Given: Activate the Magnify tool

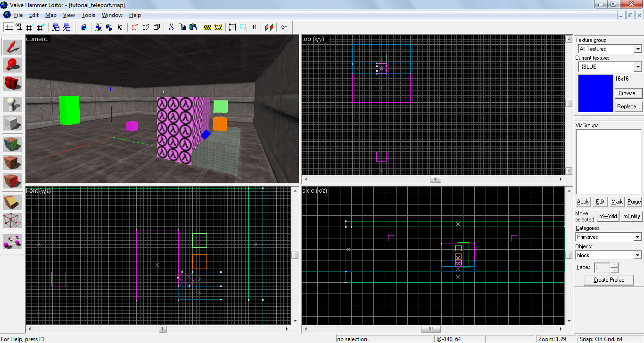Looking at the screenshot, I should coord(12,65).
